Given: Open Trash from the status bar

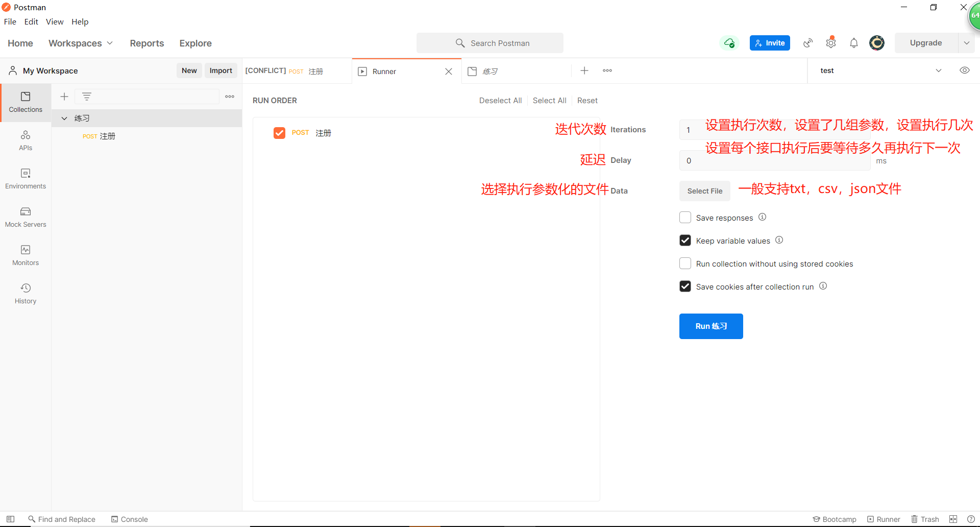Looking at the screenshot, I should point(925,519).
